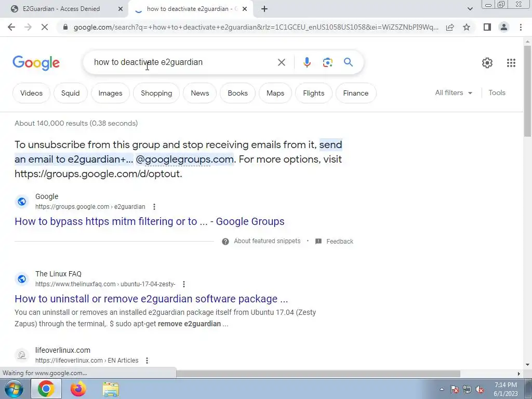
Task: Open How to bypass https mitm filtering link
Action: [150, 221]
